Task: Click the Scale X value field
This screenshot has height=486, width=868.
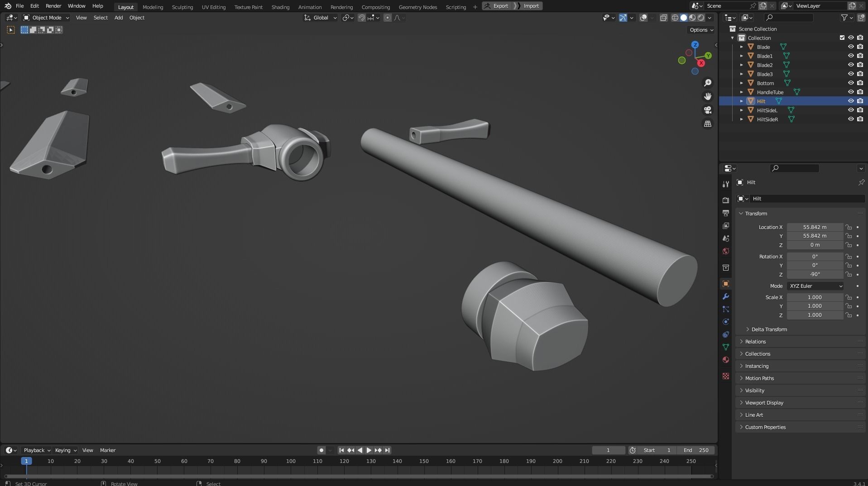Action: click(815, 297)
